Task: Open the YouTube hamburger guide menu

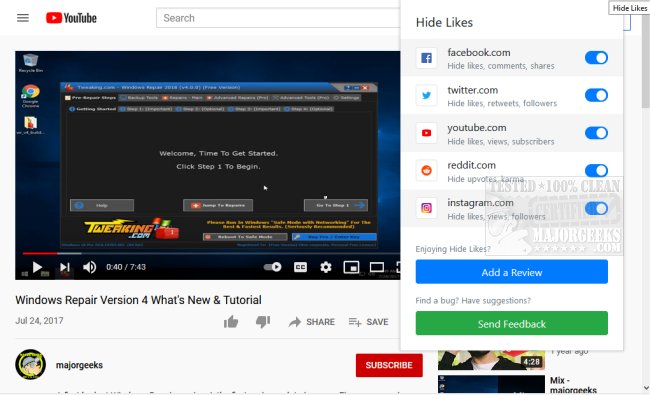Action: click(x=23, y=18)
